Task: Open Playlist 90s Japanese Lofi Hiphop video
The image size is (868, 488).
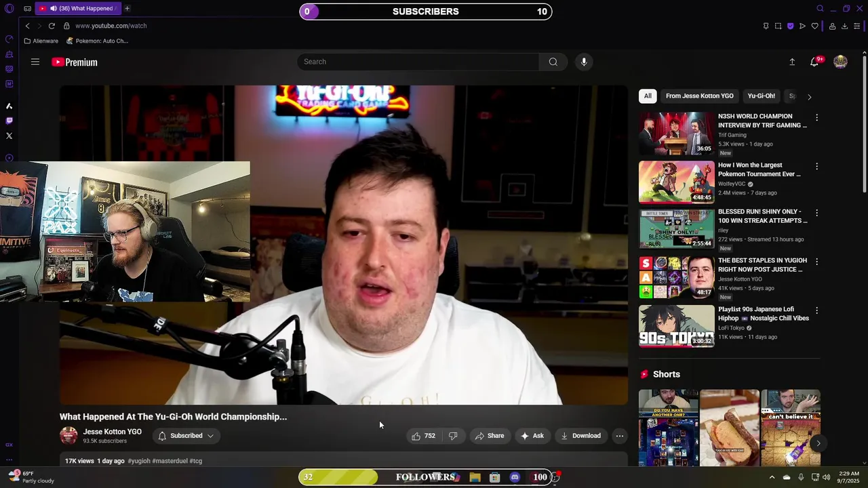Action: pos(676,327)
